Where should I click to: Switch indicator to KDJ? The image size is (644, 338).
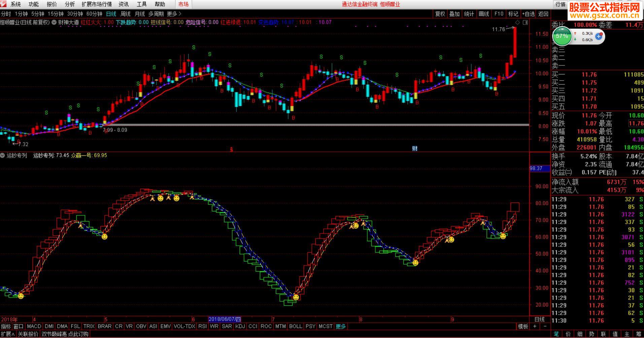pos(240,326)
